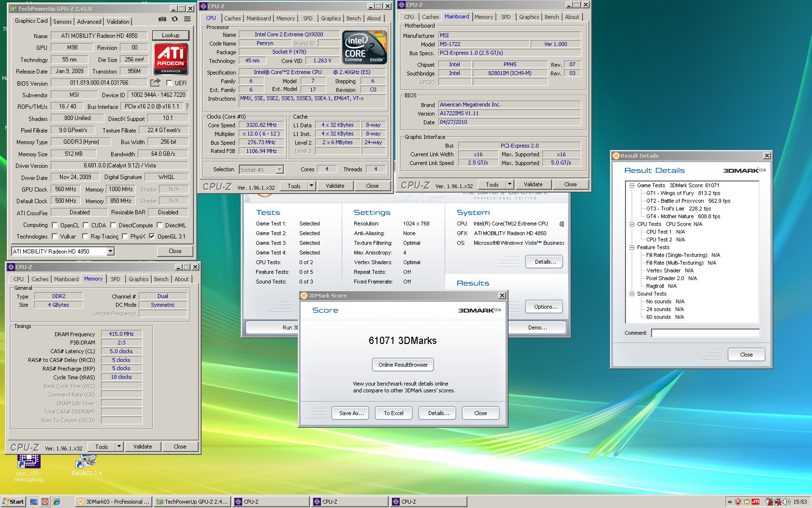Click the volume speaker tray icon

786,502
